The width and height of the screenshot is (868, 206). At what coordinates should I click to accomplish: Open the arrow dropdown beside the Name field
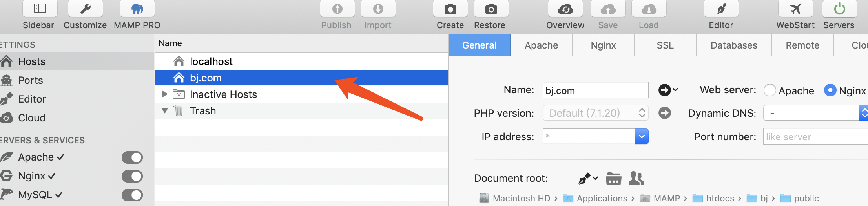click(668, 90)
